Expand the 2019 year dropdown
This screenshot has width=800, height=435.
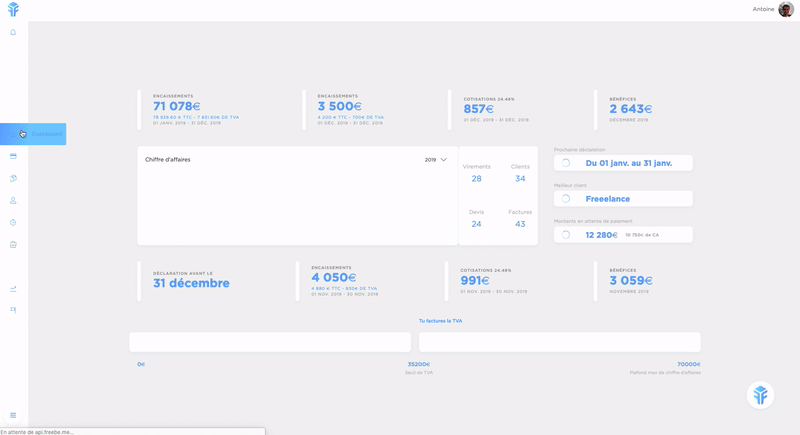tap(435, 160)
